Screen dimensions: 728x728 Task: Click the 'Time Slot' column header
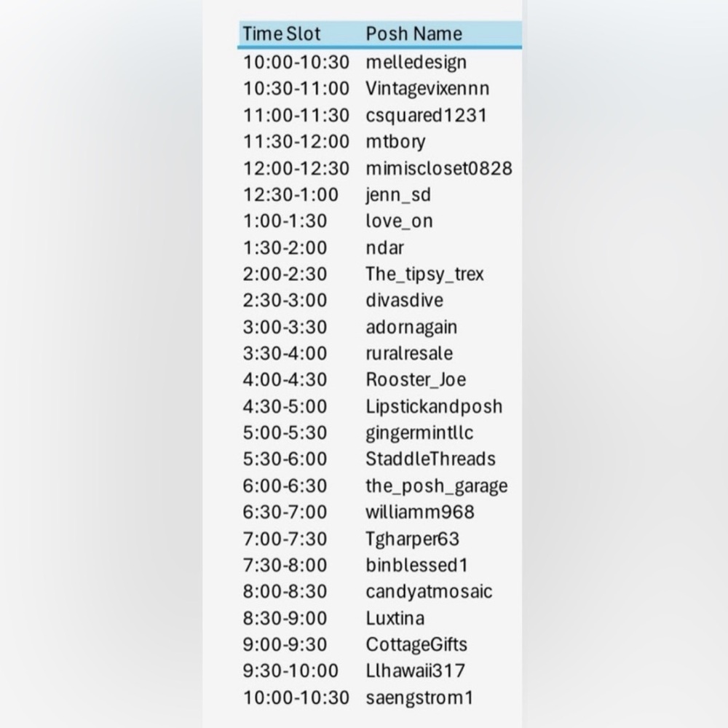coord(281,34)
